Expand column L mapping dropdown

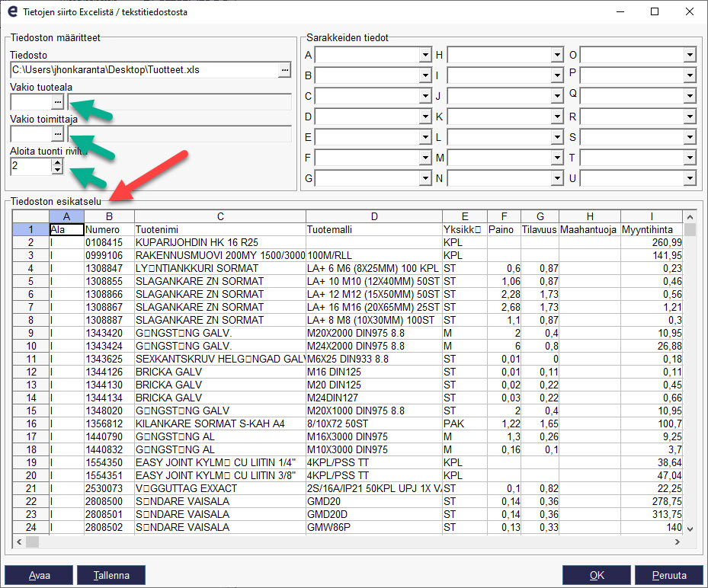pos(557,137)
